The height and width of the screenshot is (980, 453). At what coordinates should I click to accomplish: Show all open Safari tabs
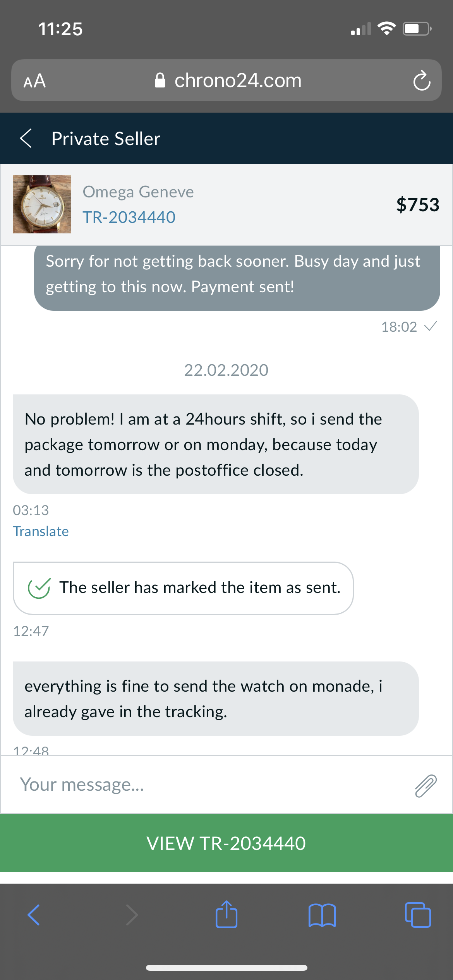(417, 915)
